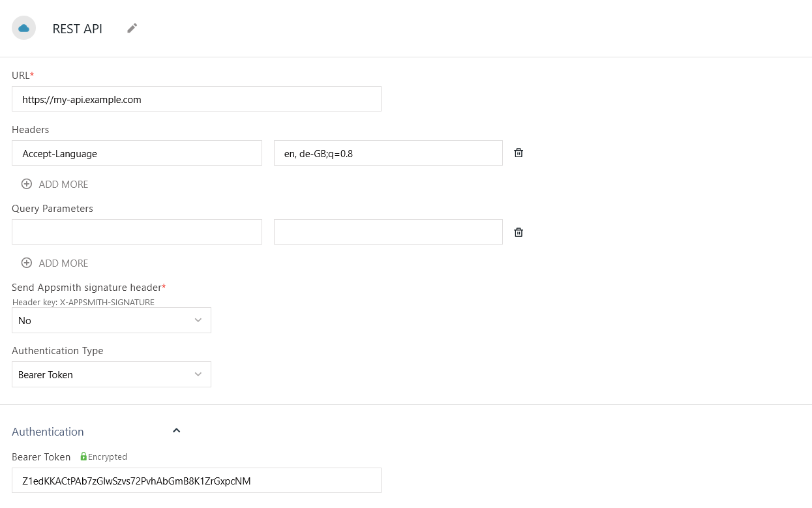Click the pencil icon to rename REST API
The image size is (812, 508).
tap(131, 28)
